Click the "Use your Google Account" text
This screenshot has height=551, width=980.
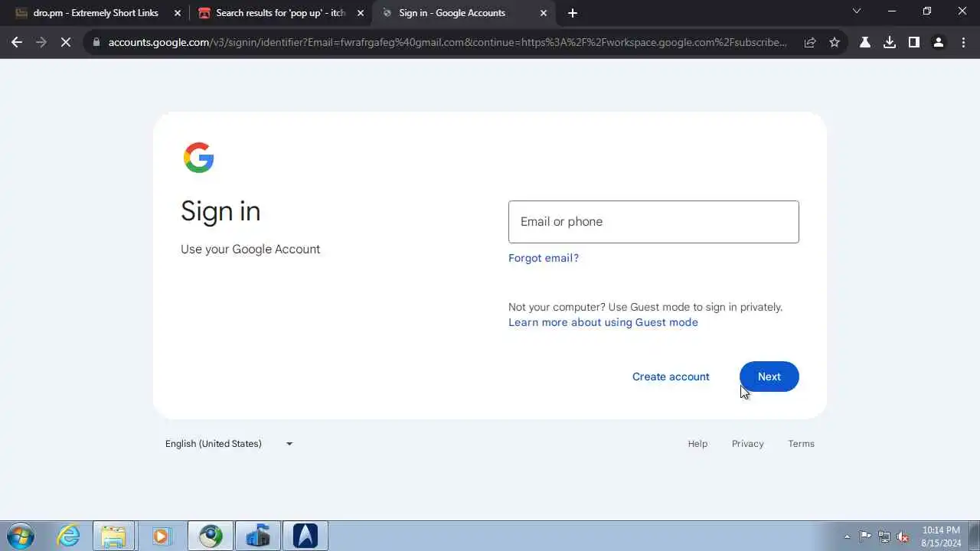[250, 249]
